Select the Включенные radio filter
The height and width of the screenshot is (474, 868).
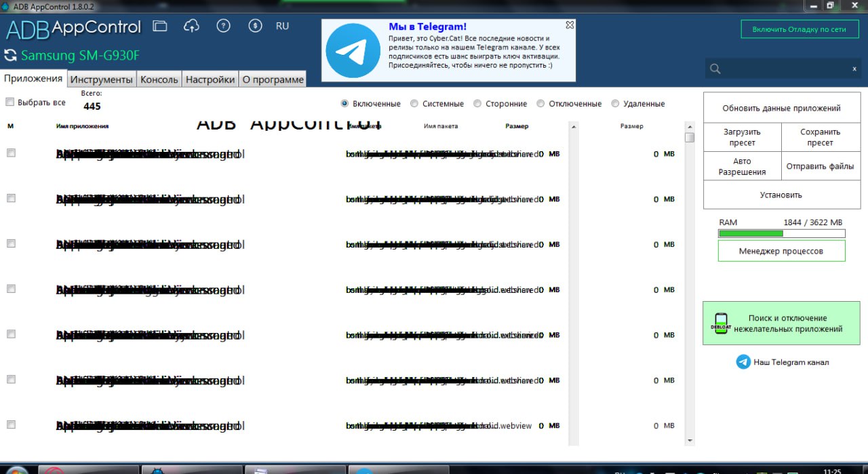tap(344, 104)
